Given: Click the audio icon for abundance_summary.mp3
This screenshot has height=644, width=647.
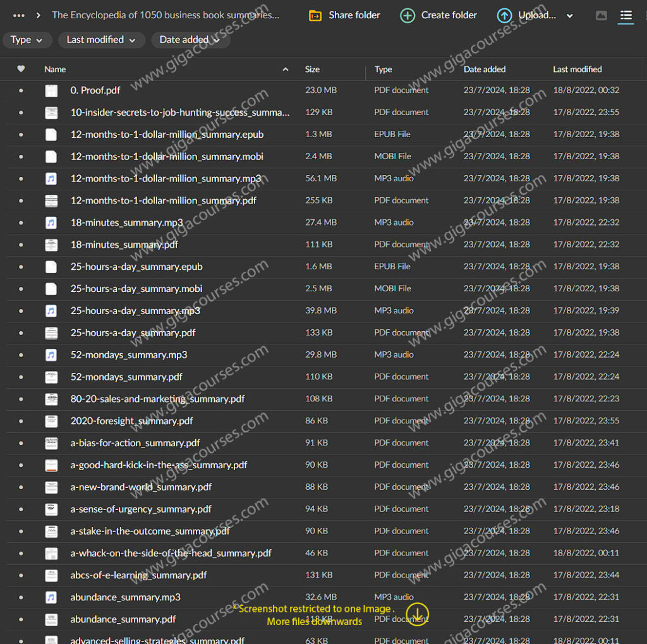Looking at the screenshot, I should click(51, 597).
